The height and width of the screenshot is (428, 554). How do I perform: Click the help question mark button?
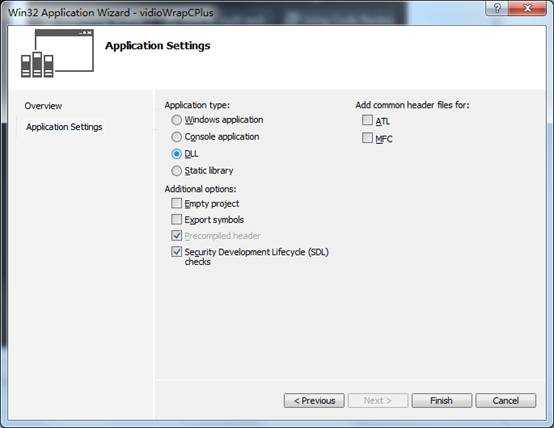coord(497,8)
